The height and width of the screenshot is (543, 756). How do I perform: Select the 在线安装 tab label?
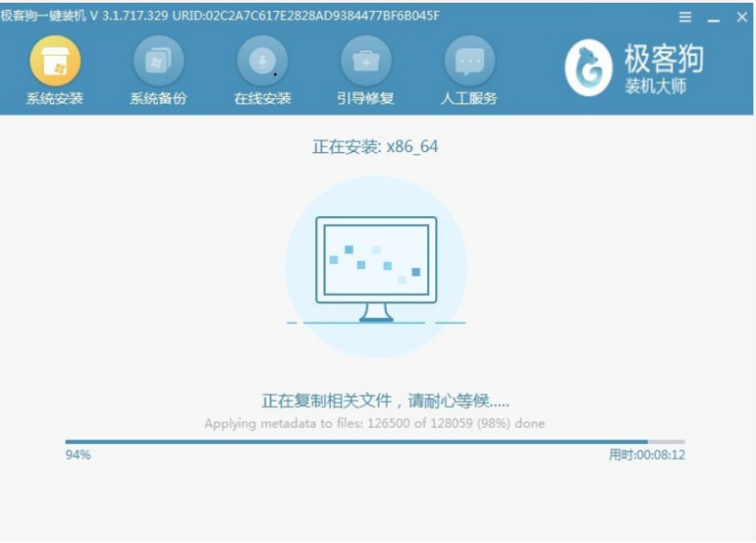point(262,99)
